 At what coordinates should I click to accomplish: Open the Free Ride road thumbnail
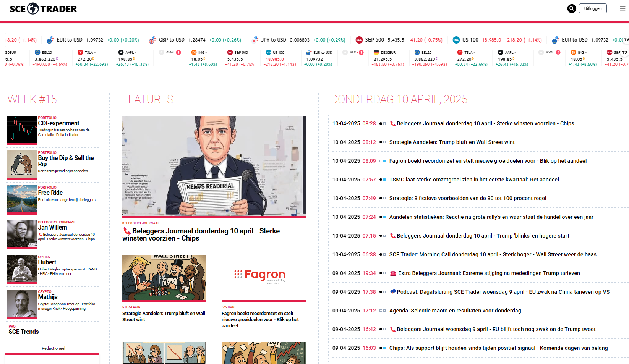pyautogui.click(x=22, y=199)
